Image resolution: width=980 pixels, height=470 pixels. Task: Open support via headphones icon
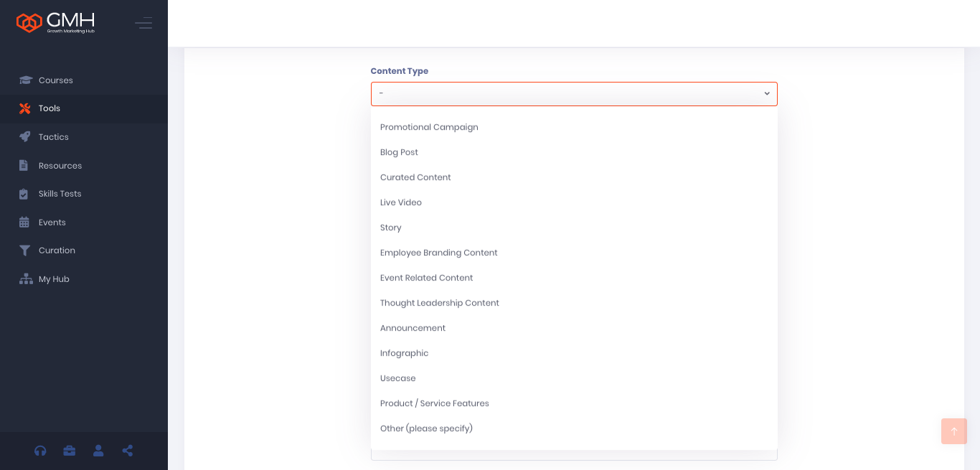pyautogui.click(x=40, y=451)
